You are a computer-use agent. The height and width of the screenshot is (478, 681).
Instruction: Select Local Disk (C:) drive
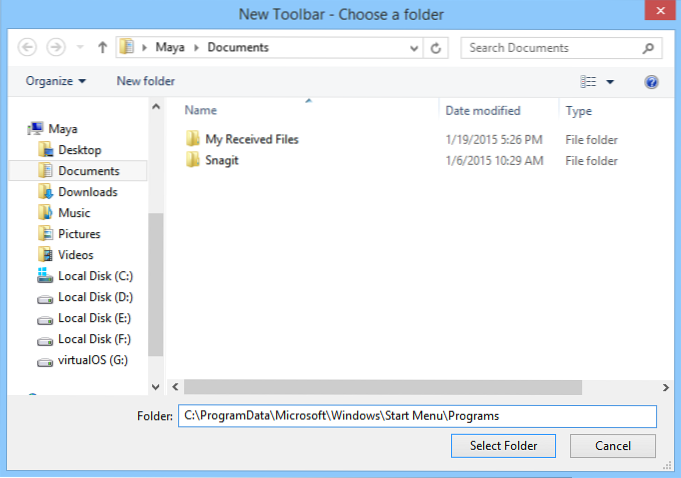[95, 276]
